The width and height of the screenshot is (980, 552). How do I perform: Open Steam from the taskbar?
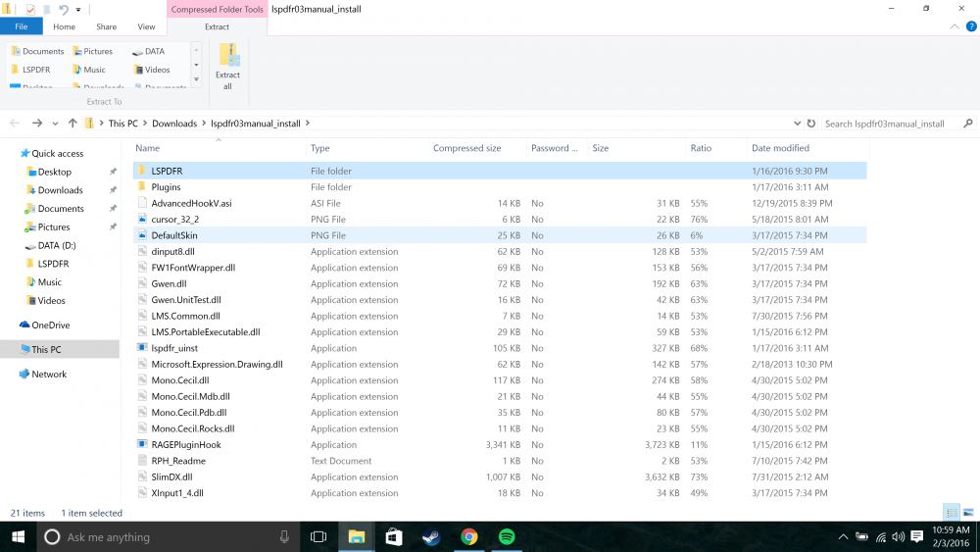431,537
